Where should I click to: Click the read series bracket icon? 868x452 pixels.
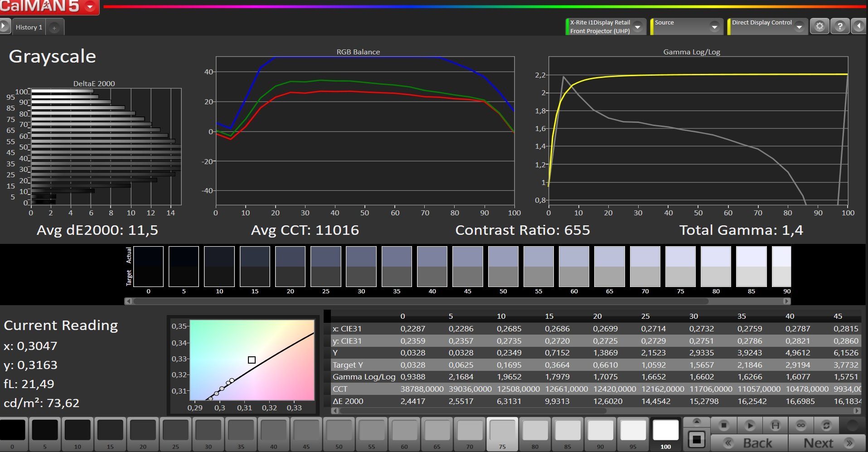775,425
